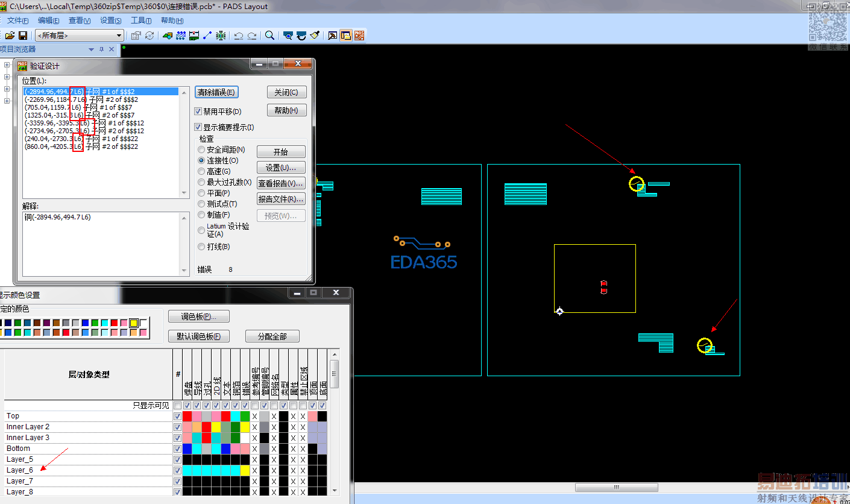The image size is (850, 504).
Task: Expand the third project tree node
Action: (7, 89)
